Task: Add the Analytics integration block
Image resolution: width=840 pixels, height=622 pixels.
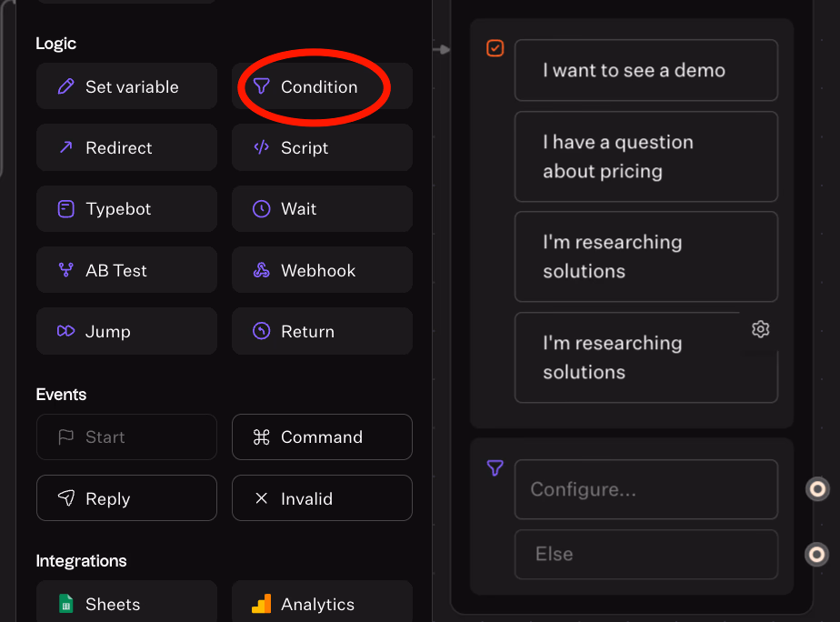Action: coord(322,604)
